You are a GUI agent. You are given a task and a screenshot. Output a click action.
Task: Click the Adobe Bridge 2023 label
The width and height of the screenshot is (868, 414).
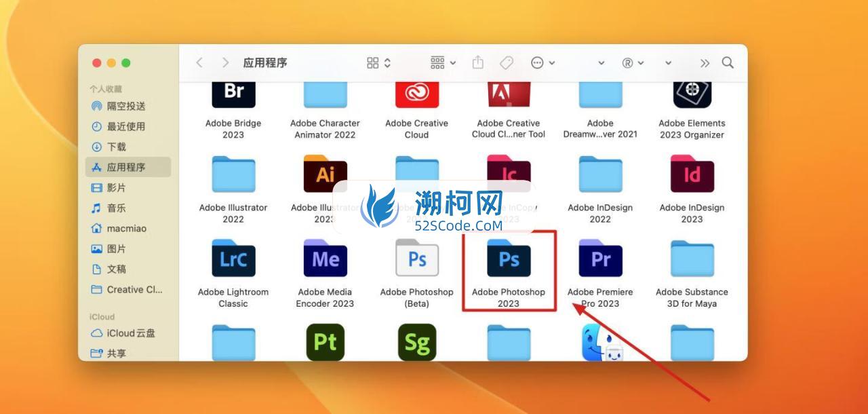coord(233,129)
